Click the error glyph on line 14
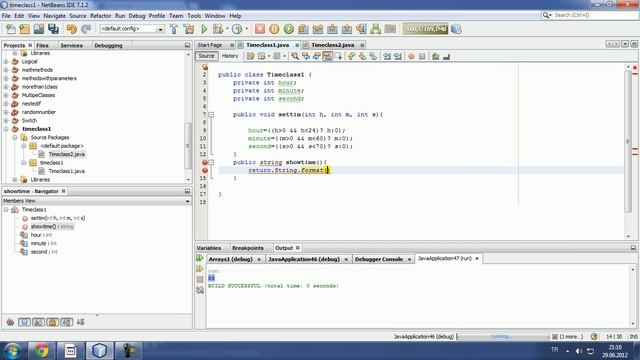This screenshot has width=640, height=360. click(x=205, y=170)
